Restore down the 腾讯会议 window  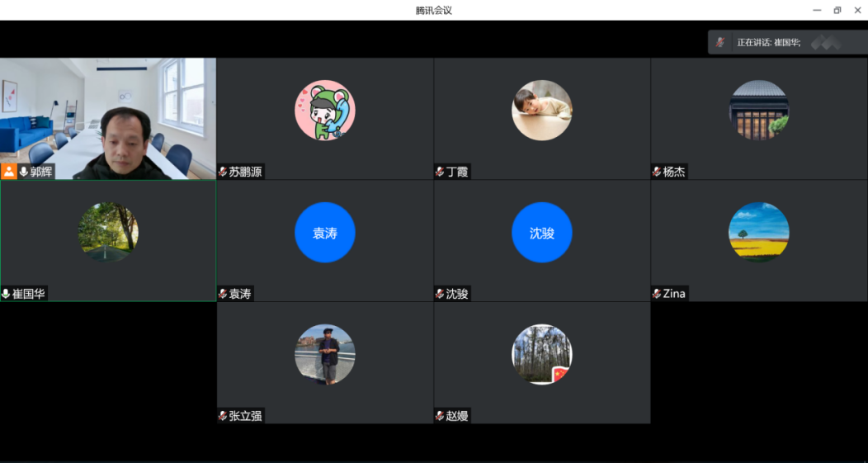[837, 10]
